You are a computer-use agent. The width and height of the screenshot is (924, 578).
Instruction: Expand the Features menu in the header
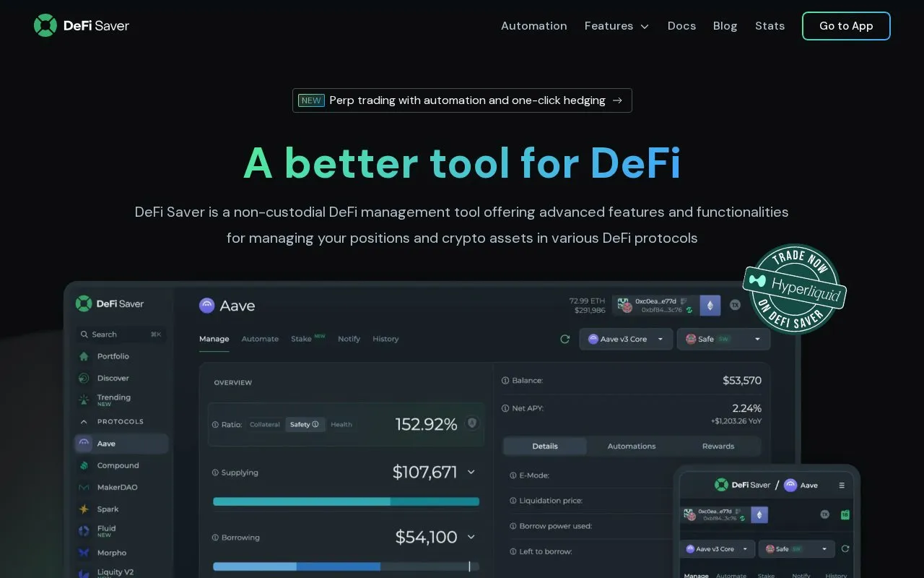(x=616, y=26)
